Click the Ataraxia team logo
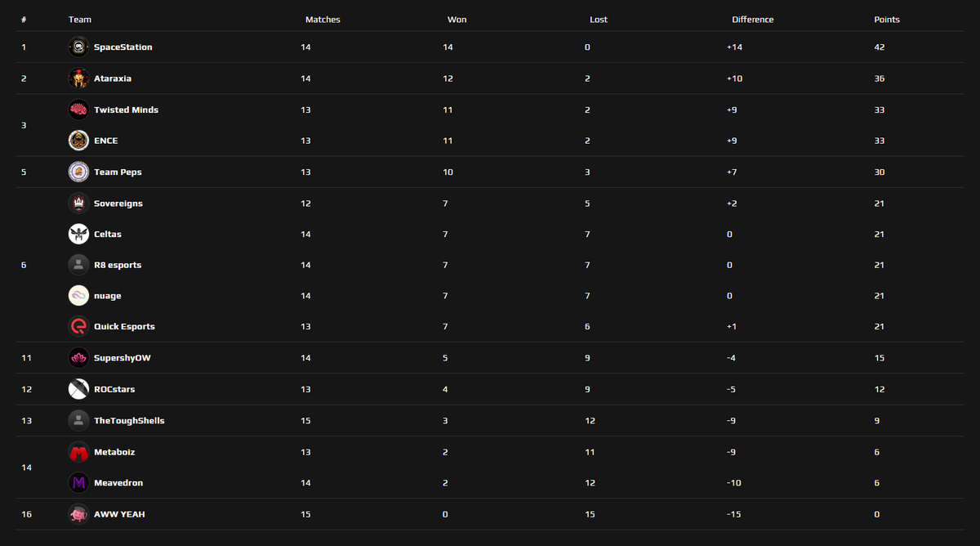Viewport: 980px width, 546px height. click(x=78, y=78)
